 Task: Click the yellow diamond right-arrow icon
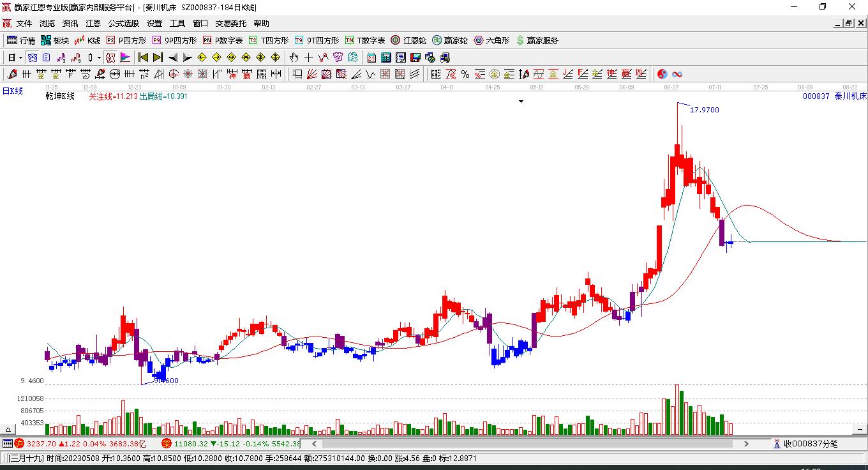[217, 57]
